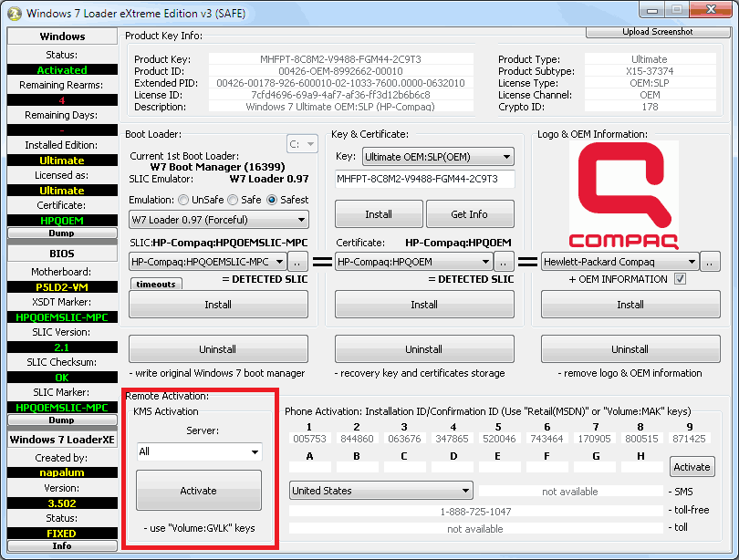Uninstall key and certificates storage

point(424,349)
